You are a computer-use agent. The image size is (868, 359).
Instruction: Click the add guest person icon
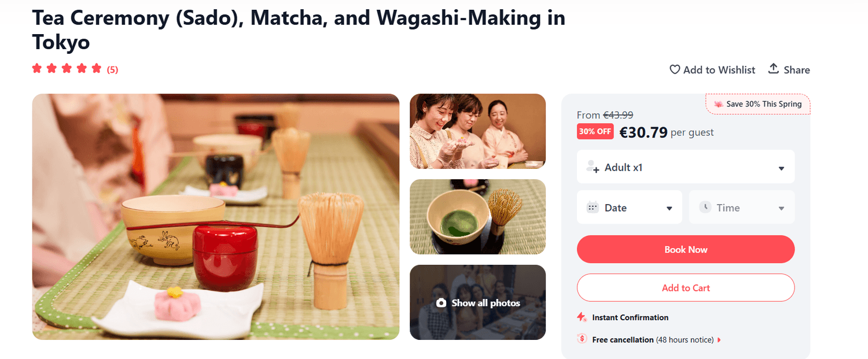(593, 167)
